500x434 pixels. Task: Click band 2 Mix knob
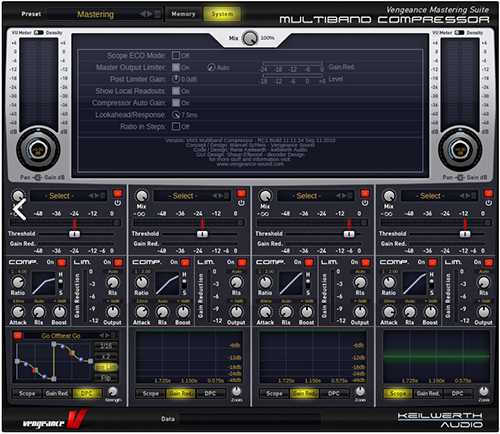point(142,196)
